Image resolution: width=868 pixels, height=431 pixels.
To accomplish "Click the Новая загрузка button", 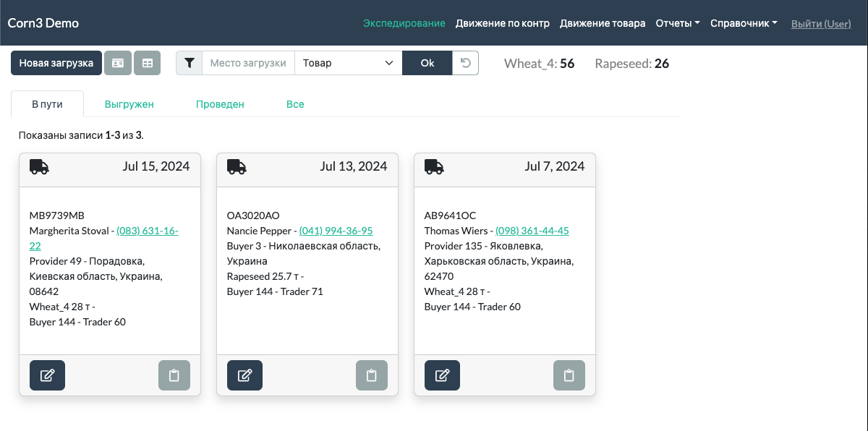I will pyautogui.click(x=56, y=63).
